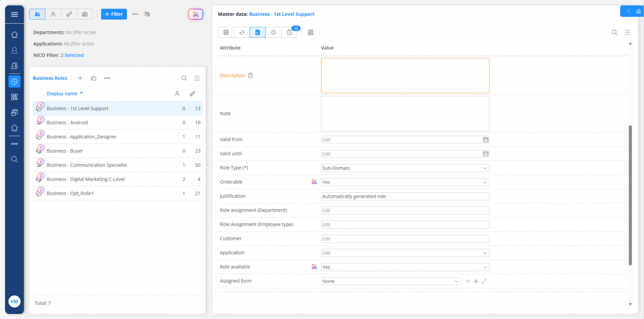
Task: Toggle the hidden-items eye icon near Filter
Action: pos(147,14)
